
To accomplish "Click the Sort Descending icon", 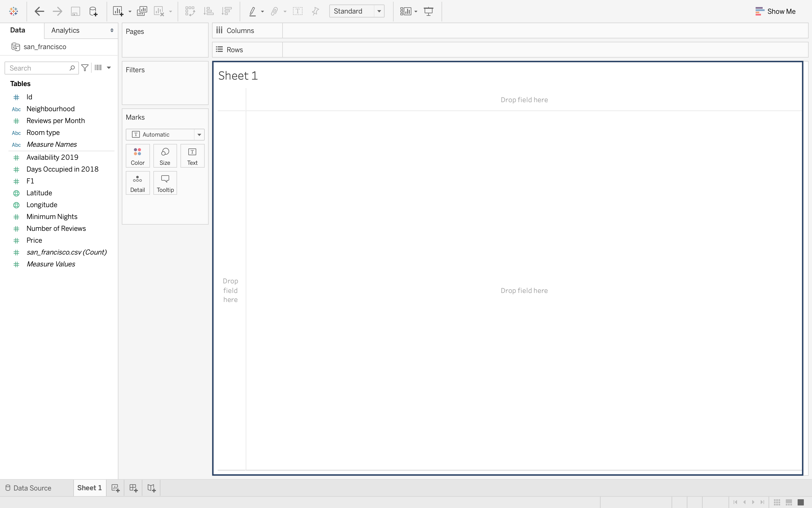I will pos(227,11).
